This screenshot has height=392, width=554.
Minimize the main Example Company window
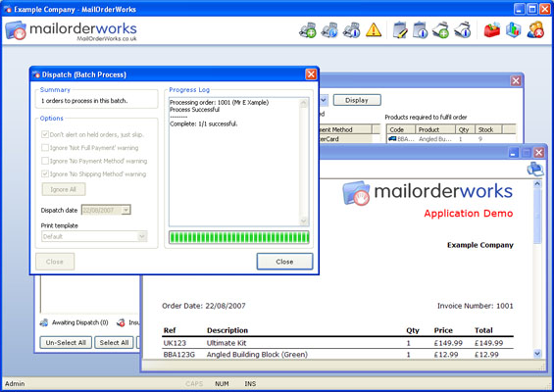click(x=519, y=9)
